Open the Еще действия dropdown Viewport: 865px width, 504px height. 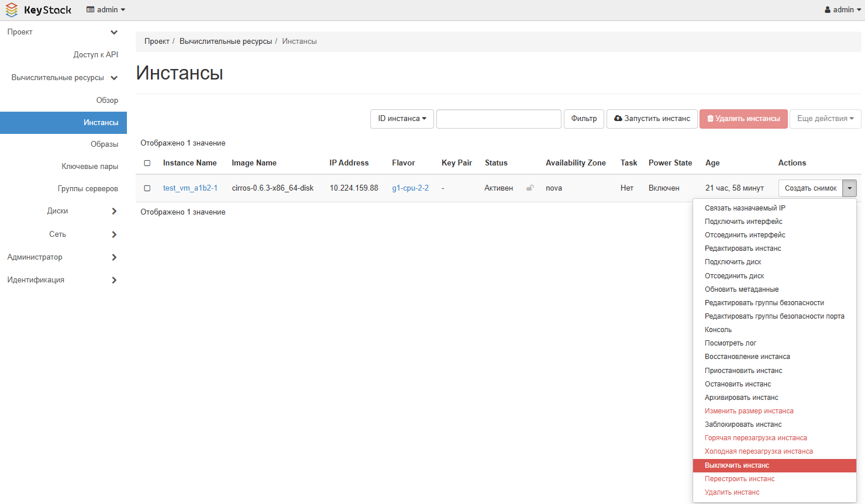tap(825, 119)
